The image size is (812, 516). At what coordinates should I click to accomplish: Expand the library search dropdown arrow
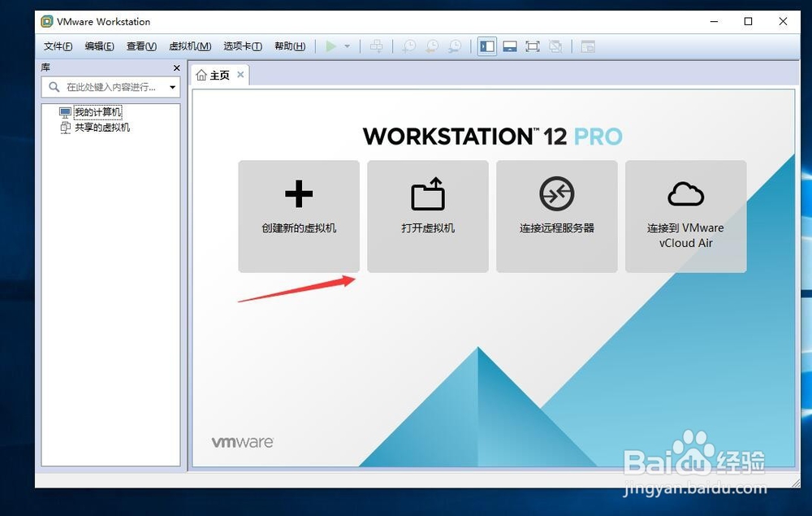pos(172,87)
